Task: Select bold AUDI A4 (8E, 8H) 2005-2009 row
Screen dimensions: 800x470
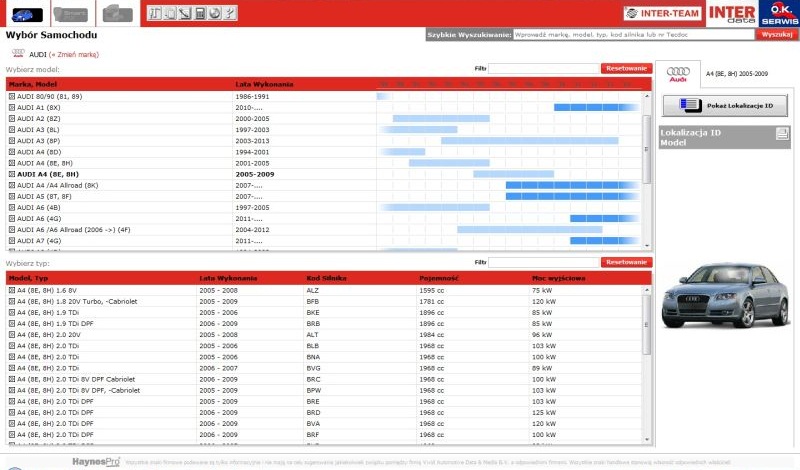Action: click(324, 174)
